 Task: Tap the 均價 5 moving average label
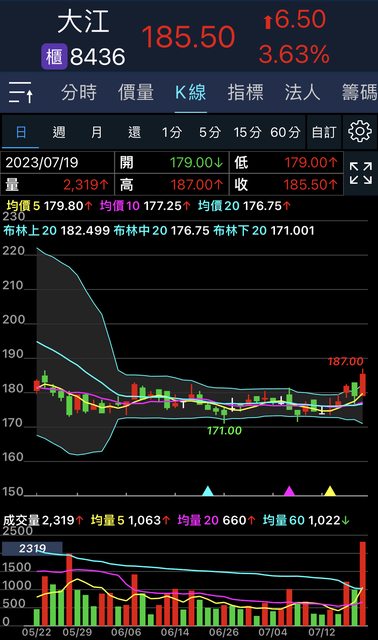click(23, 206)
